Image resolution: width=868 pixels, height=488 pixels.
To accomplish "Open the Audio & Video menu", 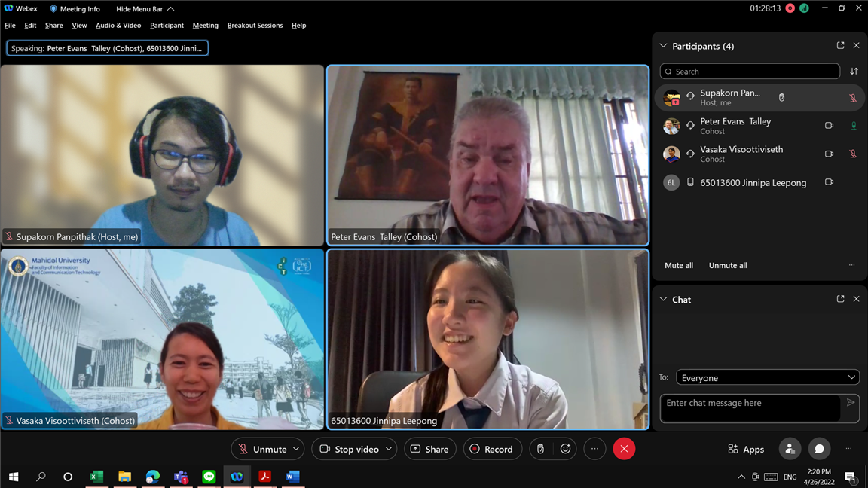I will pos(118,26).
